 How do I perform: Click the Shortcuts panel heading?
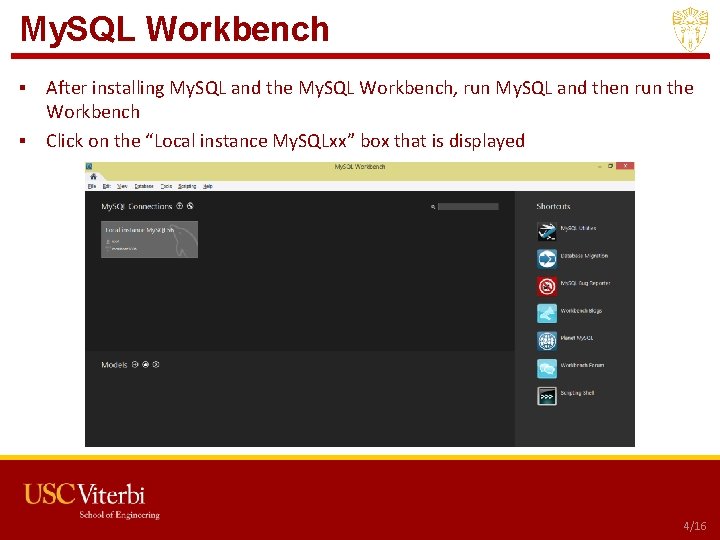(553, 207)
